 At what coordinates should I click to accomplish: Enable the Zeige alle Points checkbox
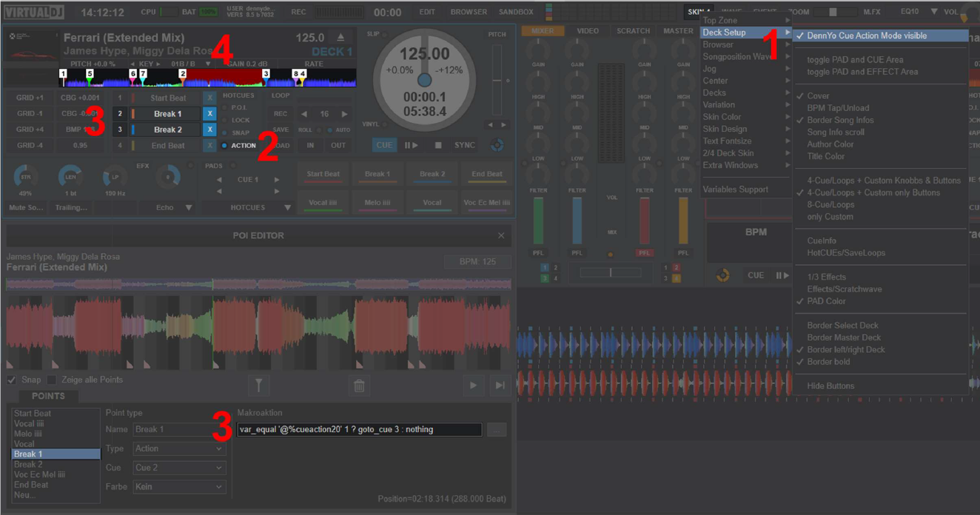52,380
